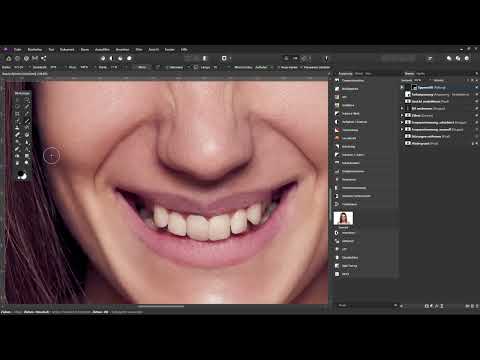Switch to the Anpassung panel tab
The image size is (480, 360).
pyautogui.click(x=346, y=74)
